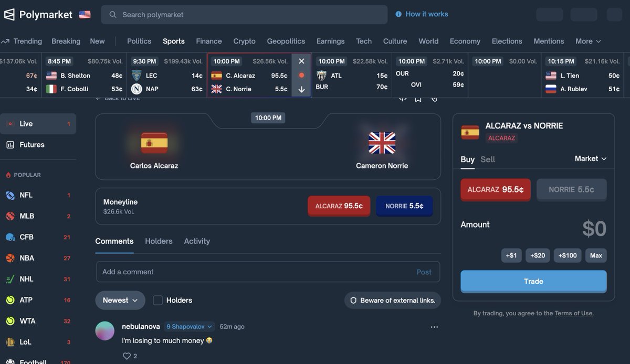Click the Futures chart icon

point(10,145)
